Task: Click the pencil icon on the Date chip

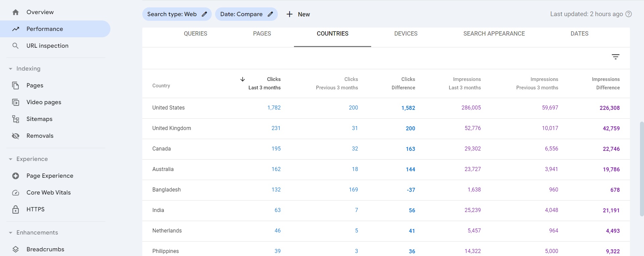Action: pos(270,14)
